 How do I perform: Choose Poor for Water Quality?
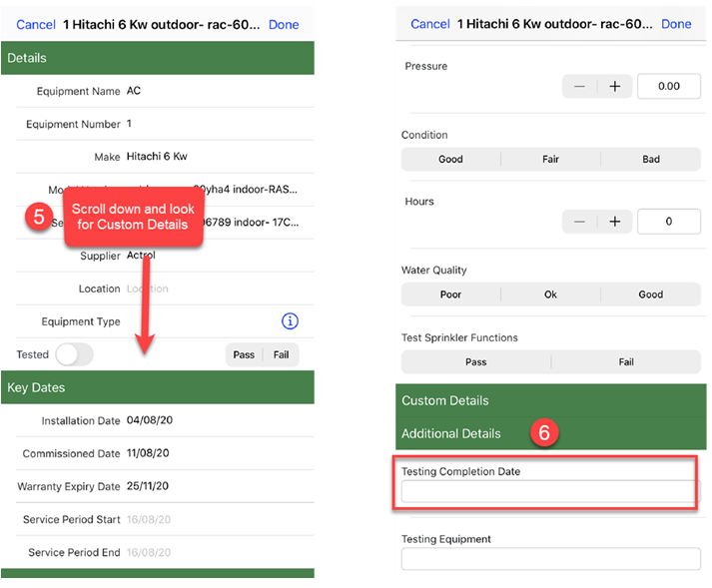point(450,294)
